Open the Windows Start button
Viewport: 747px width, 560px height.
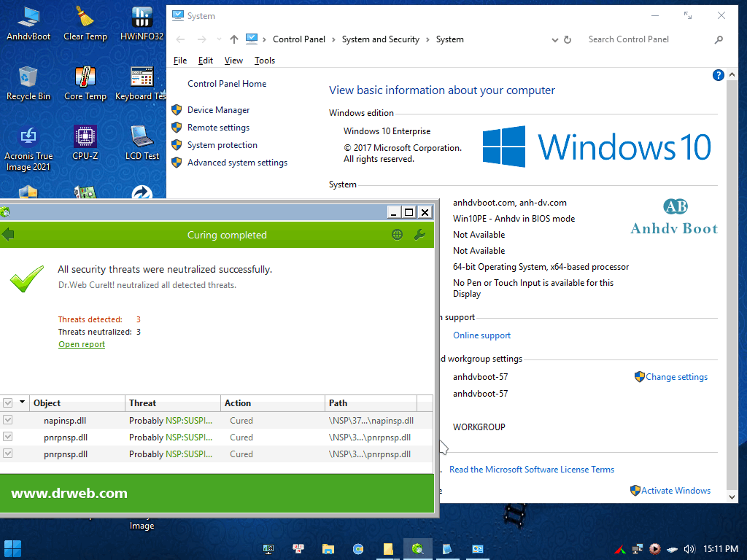[12, 548]
